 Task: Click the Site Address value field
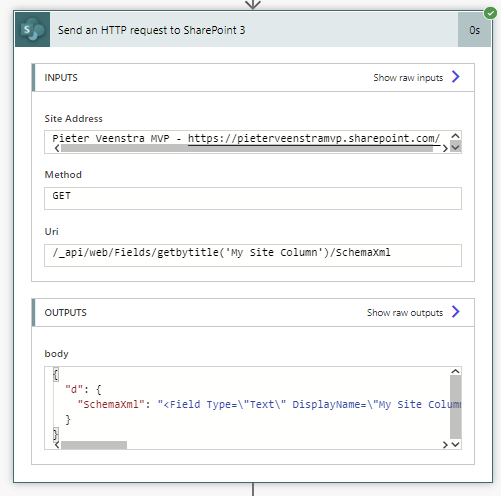(x=253, y=142)
